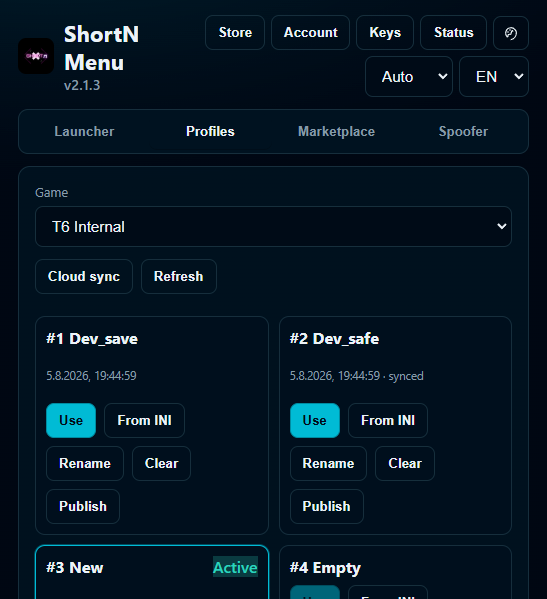Image resolution: width=547 pixels, height=599 pixels.
Task: Refresh the profiles list
Action: pos(178,276)
